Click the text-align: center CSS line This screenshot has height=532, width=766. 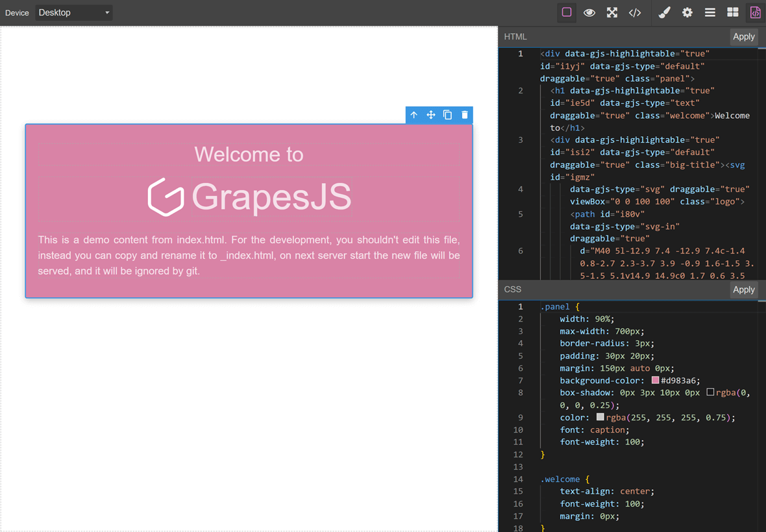click(607, 491)
